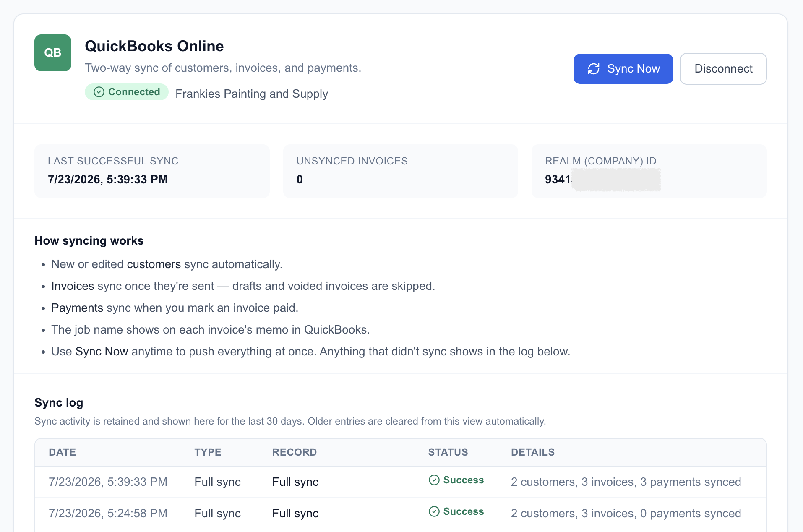803x532 pixels.
Task: Click the Last Successful Sync label
Action: pos(113,161)
